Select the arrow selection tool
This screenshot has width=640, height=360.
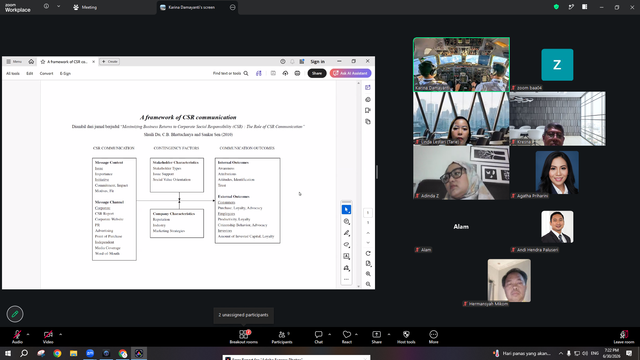click(x=346, y=209)
